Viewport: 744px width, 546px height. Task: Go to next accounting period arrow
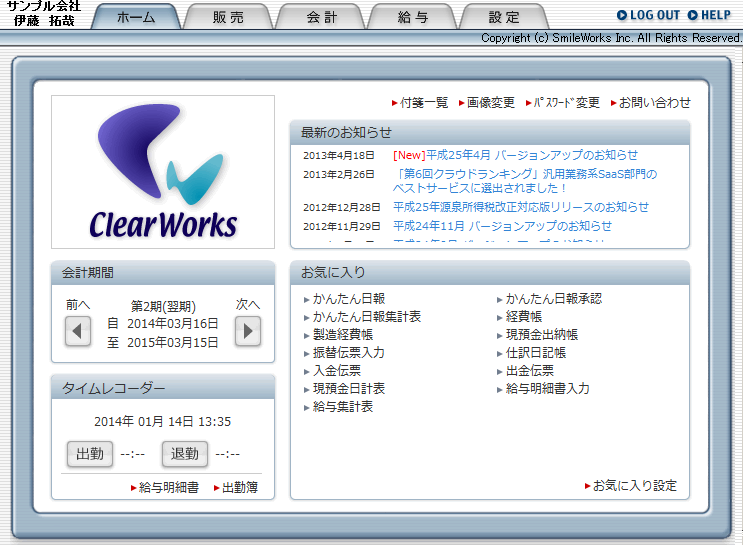248,331
